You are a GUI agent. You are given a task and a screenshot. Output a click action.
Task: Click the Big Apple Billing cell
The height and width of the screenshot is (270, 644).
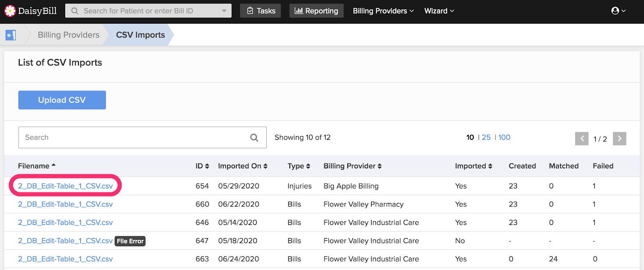coord(351,186)
